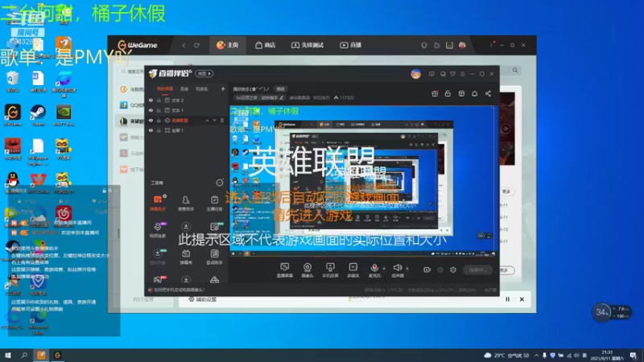Expand the microphone options arrow
The height and width of the screenshot is (362, 644).
[384, 269]
